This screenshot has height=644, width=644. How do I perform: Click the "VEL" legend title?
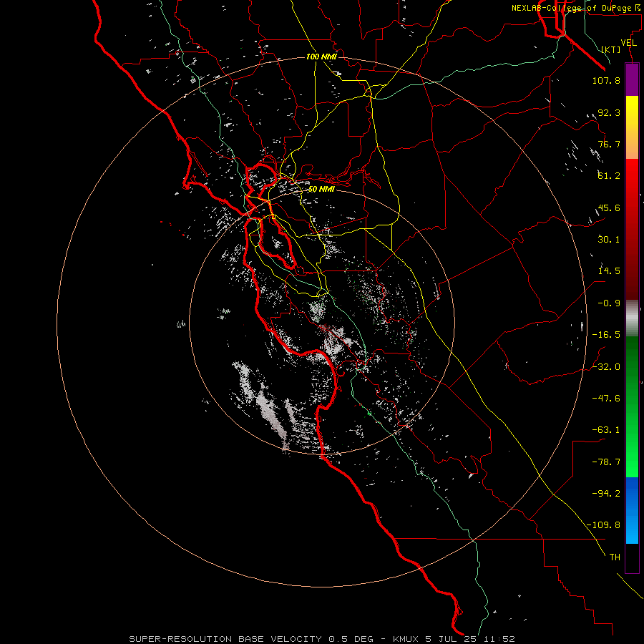point(628,43)
